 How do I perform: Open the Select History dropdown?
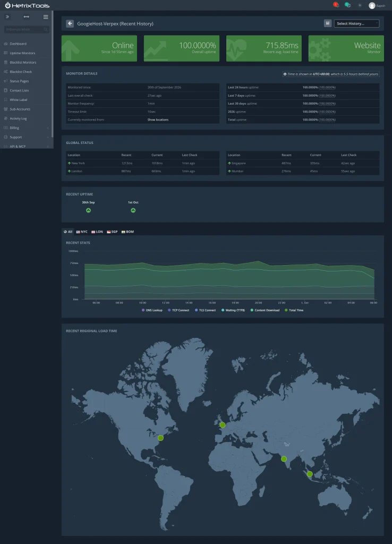click(x=356, y=23)
